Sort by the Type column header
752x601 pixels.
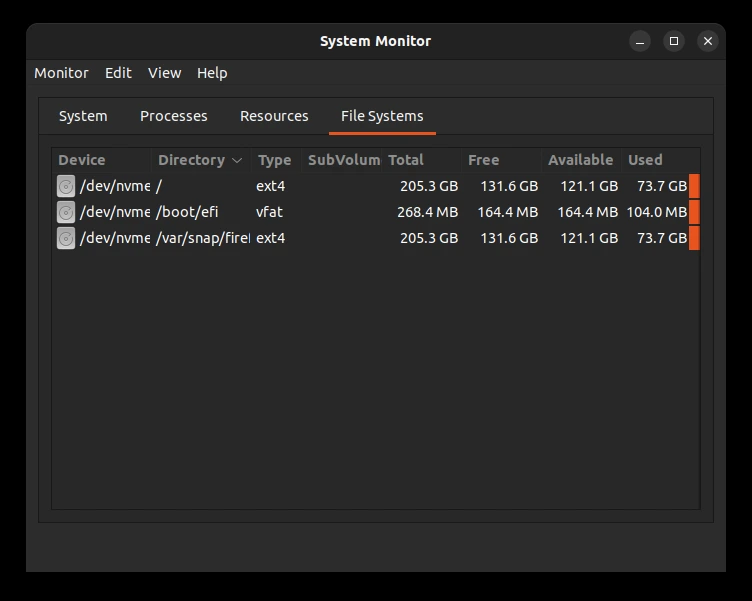click(276, 160)
